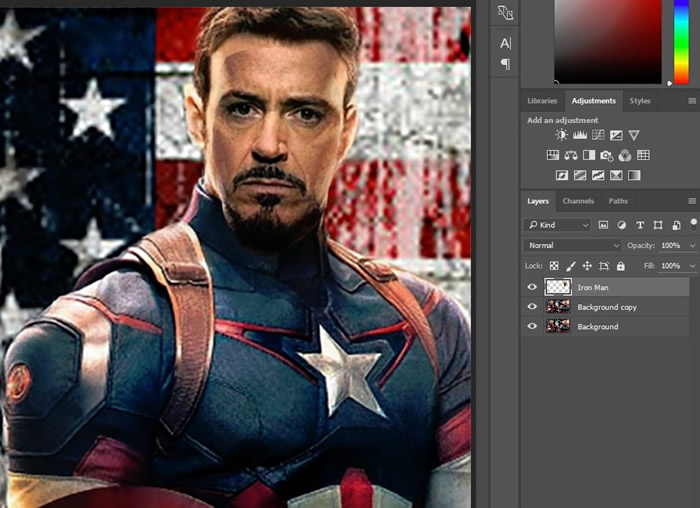The image size is (700, 508).
Task: Expand the Opacity slider arrow
Action: (692, 246)
